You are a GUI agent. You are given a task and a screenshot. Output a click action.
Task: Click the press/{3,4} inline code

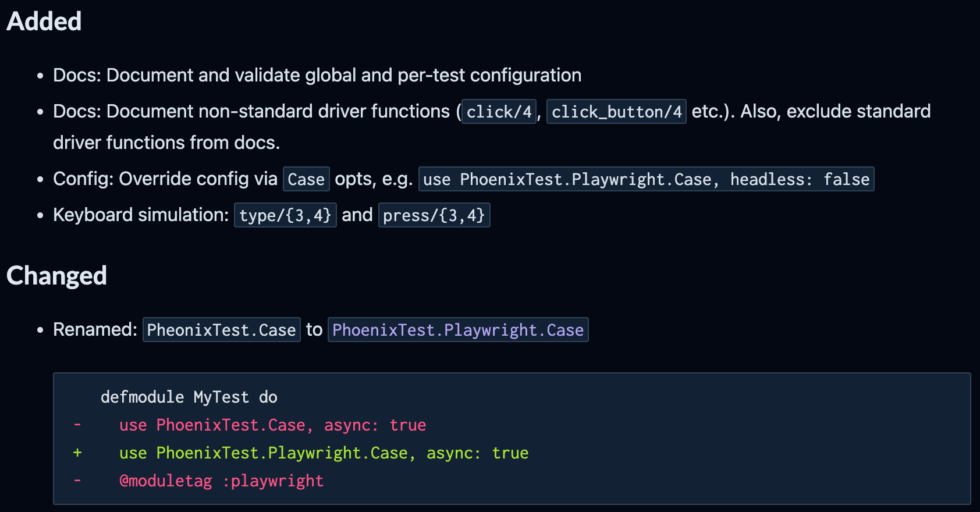pyautogui.click(x=434, y=215)
